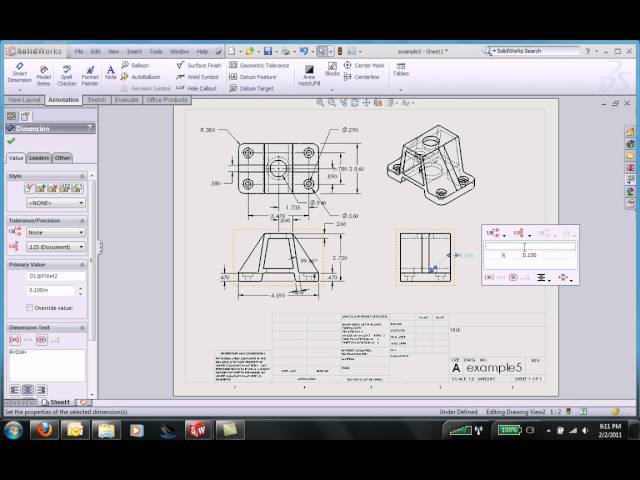
Task: Apply Area Hatch/Fill
Action: tap(309, 75)
